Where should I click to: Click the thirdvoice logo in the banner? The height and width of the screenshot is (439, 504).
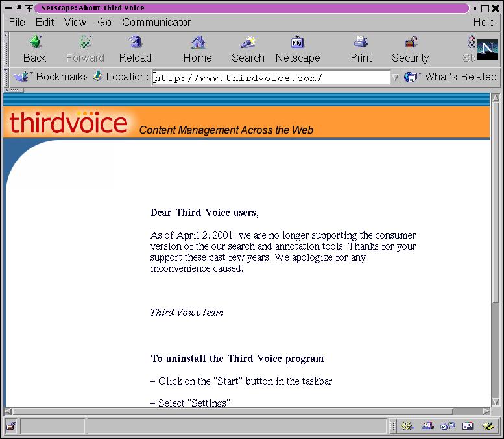pos(69,123)
